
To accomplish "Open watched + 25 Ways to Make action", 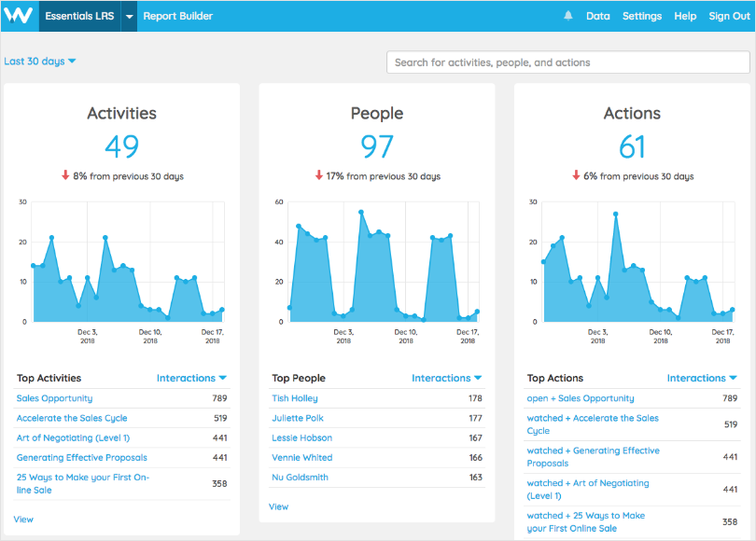I will (x=586, y=521).
